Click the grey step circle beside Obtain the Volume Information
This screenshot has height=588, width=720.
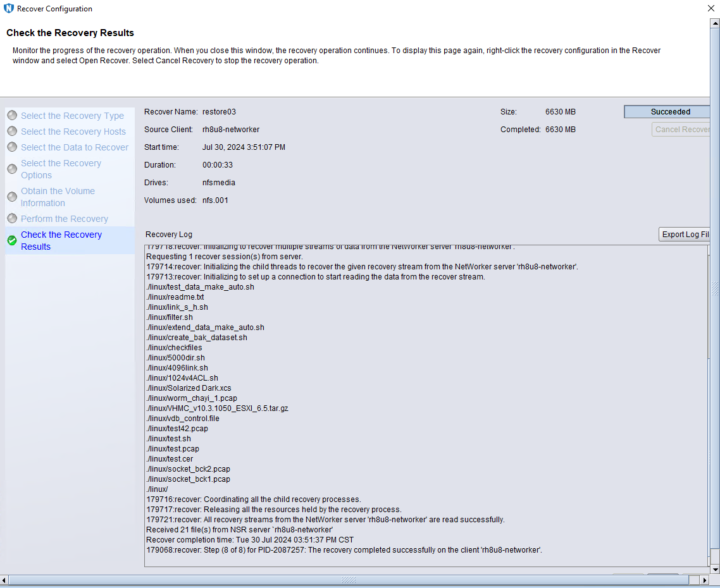[x=13, y=197]
